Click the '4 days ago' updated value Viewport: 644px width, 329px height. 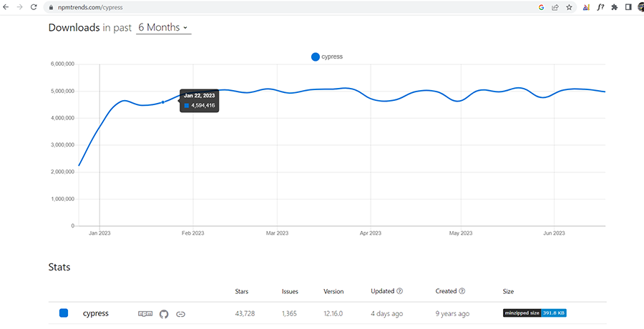point(387,314)
